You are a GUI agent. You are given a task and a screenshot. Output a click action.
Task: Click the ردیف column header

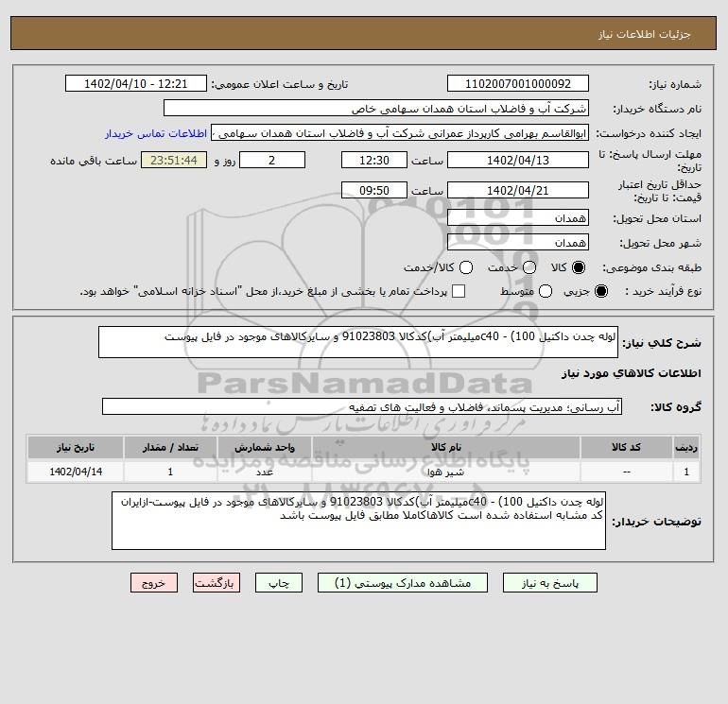click(685, 447)
